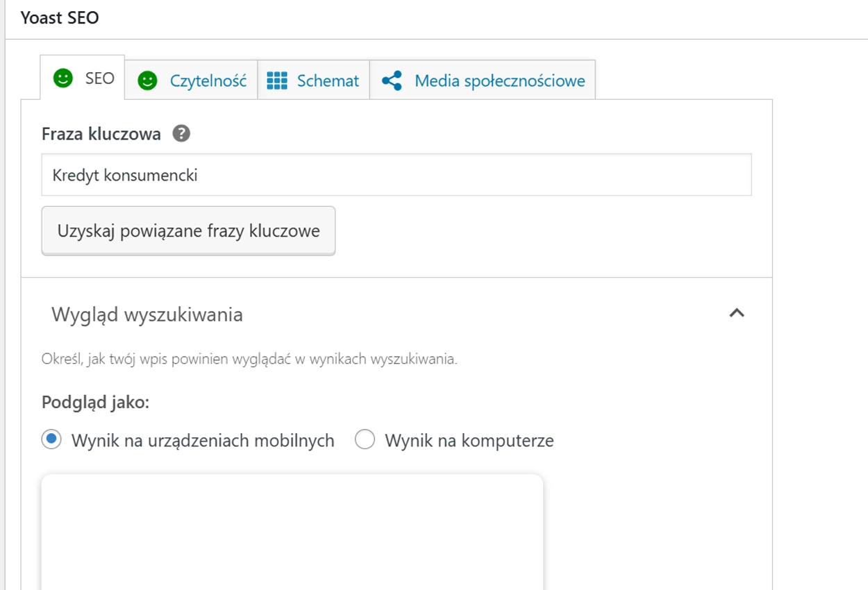Click the blue grid icon on the Schemat tab

[276, 80]
